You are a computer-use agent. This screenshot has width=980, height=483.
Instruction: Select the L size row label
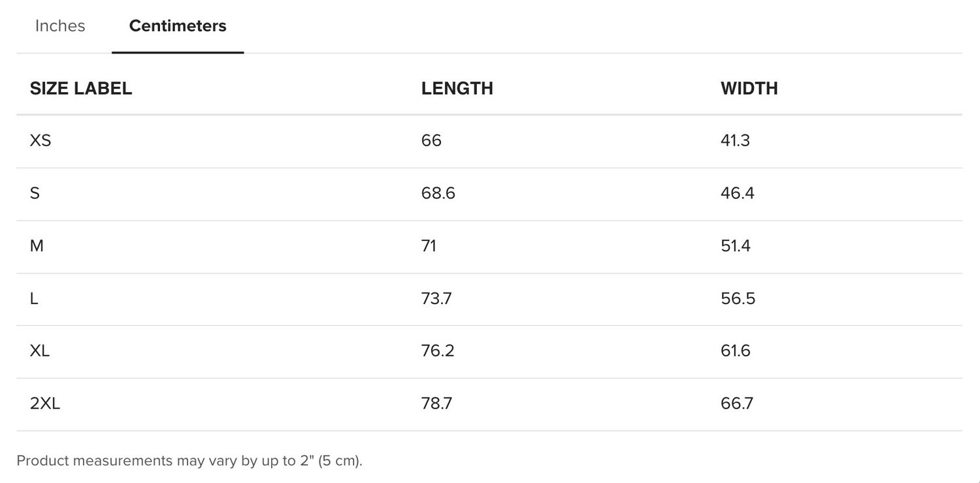[x=34, y=298]
